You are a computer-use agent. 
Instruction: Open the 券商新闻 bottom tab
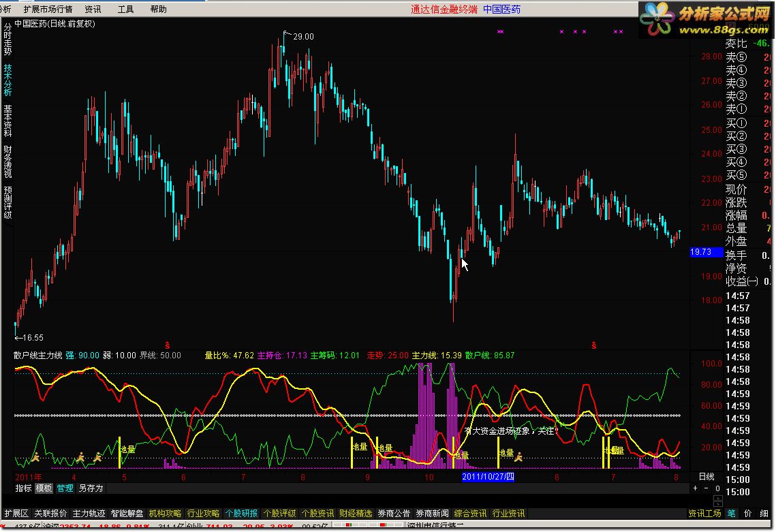pyautogui.click(x=432, y=514)
